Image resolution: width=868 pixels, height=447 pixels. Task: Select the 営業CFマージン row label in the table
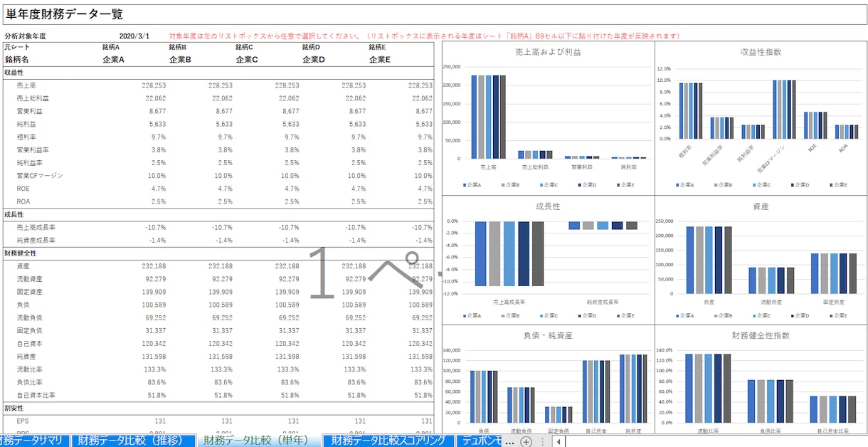[40, 176]
